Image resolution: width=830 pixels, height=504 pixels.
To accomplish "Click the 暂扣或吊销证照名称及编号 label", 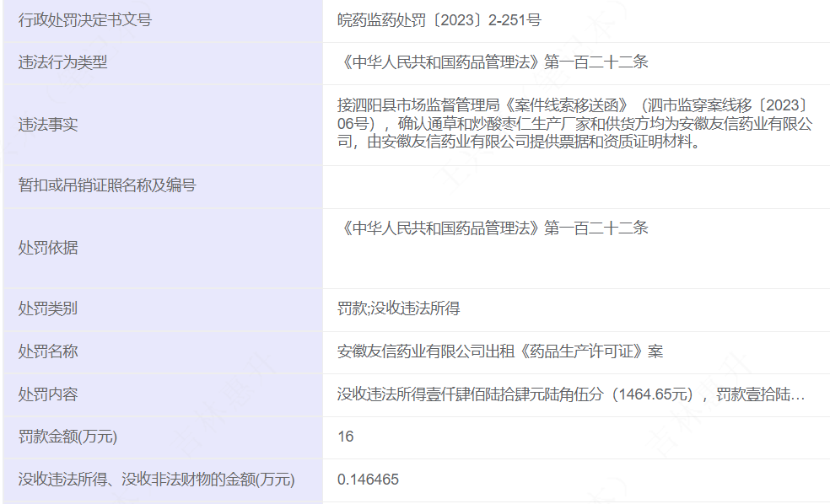I will tap(107, 185).
